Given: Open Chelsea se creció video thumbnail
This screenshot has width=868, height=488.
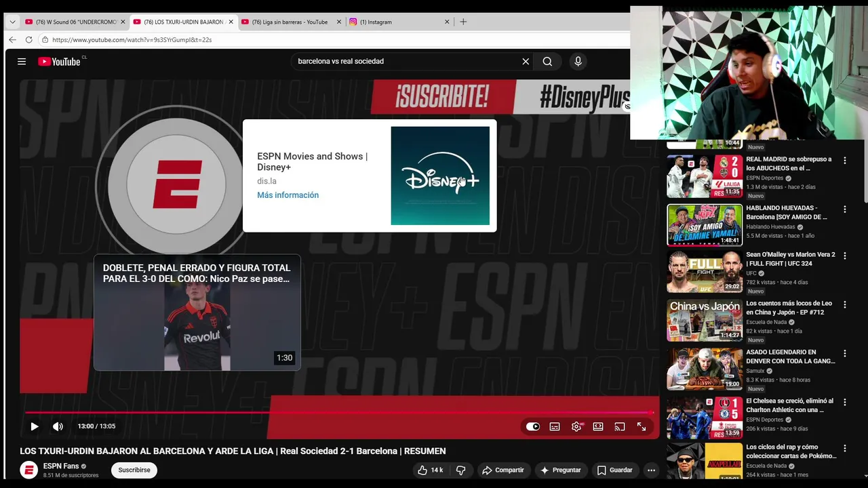Looking at the screenshot, I should (x=705, y=418).
